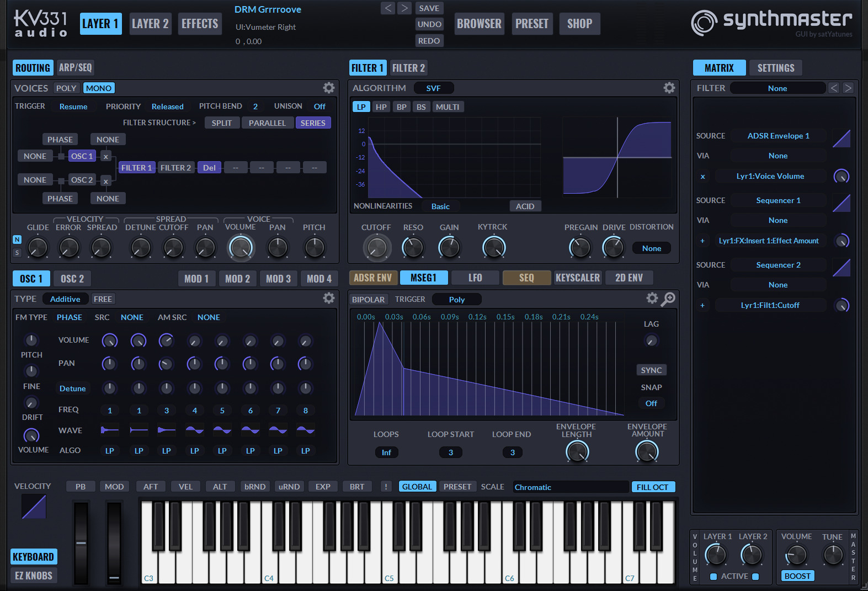This screenshot has width=868, height=591.
Task: Click the SAVE button
Action: click(x=429, y=8)
